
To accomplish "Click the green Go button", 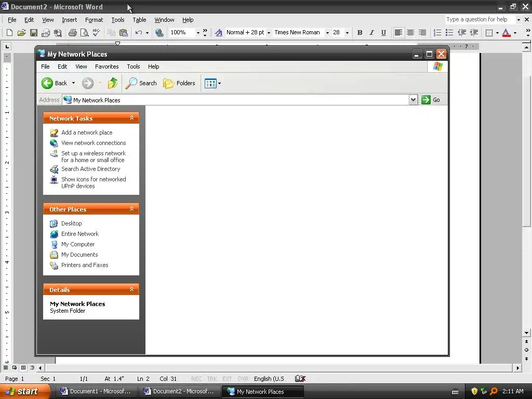I will pos(431,100).
